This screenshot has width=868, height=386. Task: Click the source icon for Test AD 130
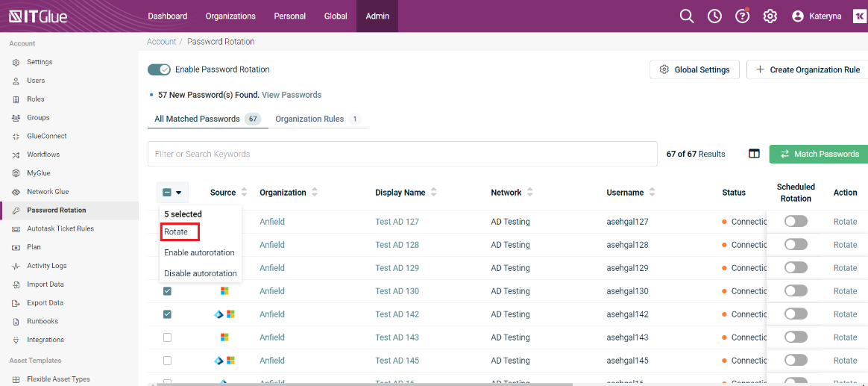224,291
